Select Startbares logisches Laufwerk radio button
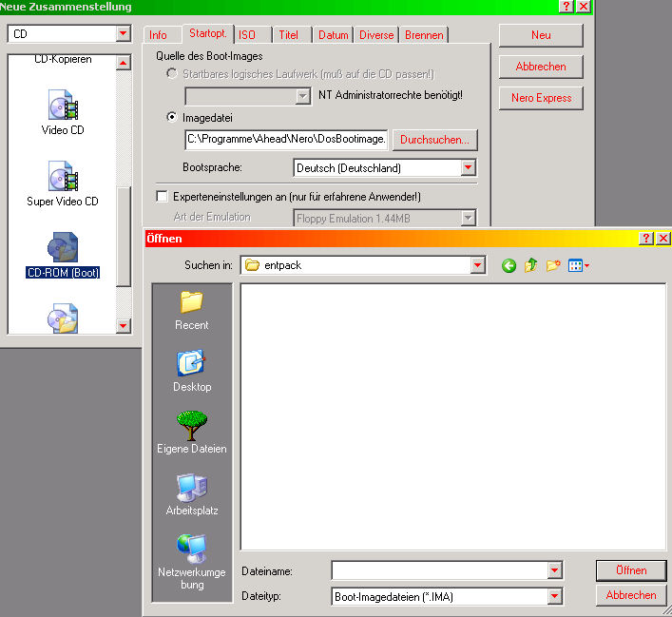The width and height of the screenshot is (672, 617). (x=171, y=74)
